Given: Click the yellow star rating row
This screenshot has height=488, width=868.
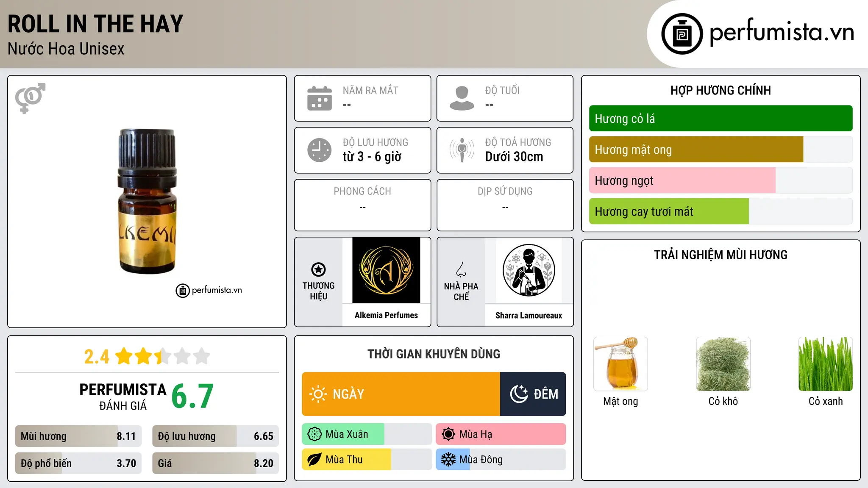Looking at the screenshot, I should coord(163,356).
